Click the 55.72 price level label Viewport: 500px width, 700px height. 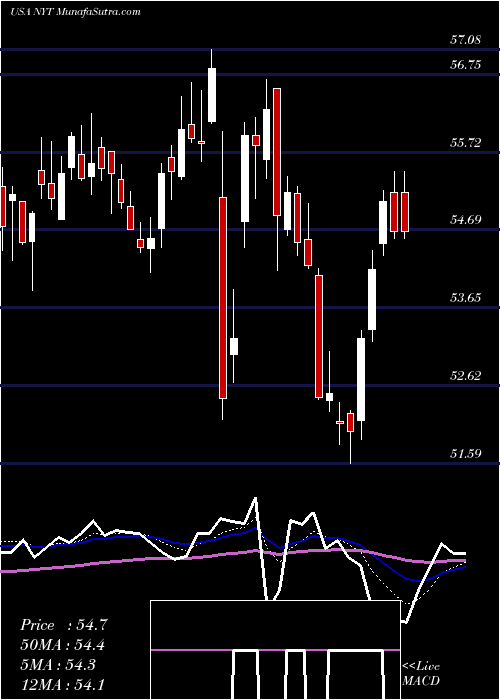click(465, 143)
